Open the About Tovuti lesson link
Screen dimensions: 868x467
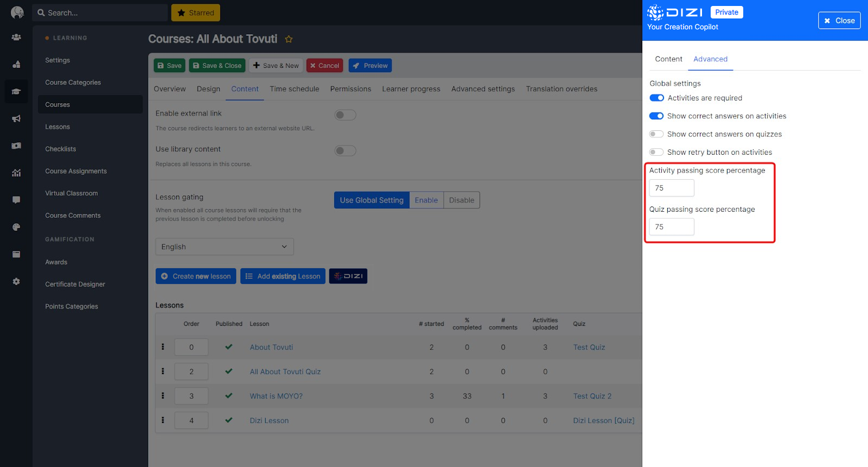click(271, 348)
